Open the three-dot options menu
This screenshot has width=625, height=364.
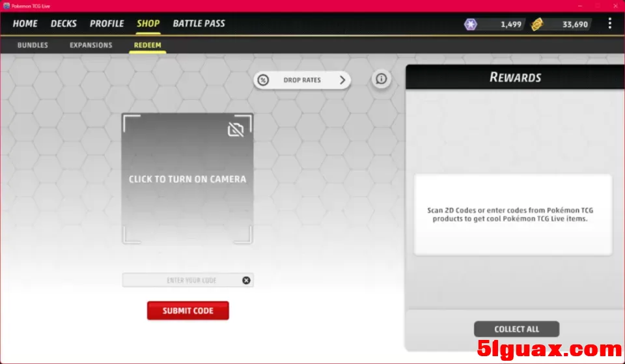[609, 23]
